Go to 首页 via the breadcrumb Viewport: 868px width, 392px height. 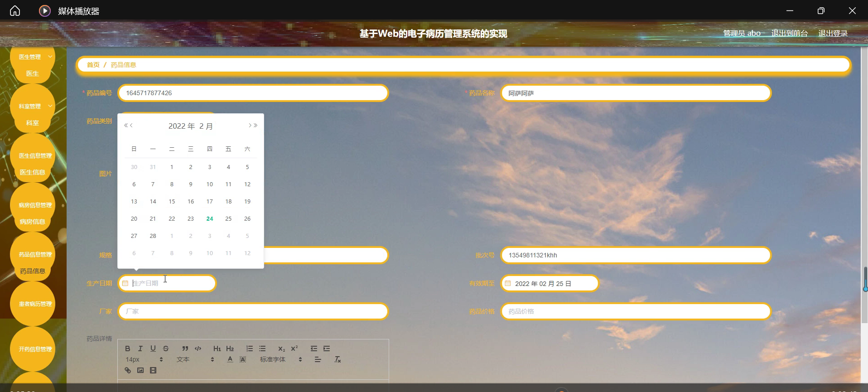(93, 65)
